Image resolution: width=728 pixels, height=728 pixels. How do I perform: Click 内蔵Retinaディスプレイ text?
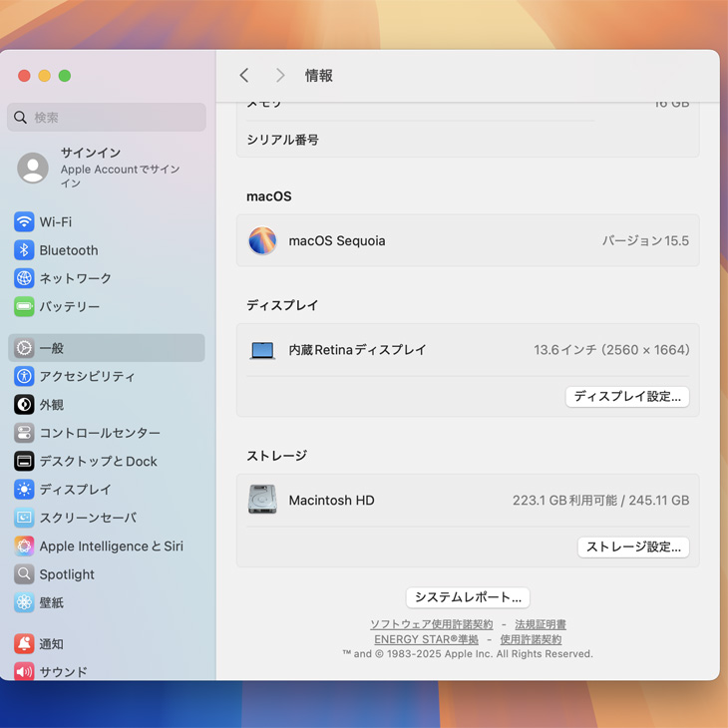click(x=357, y=350)
